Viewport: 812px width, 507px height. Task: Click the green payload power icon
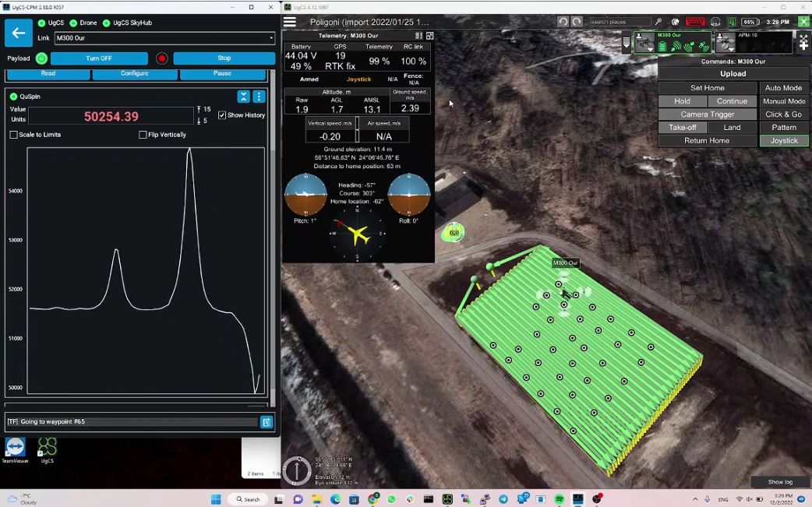[41, 58]
